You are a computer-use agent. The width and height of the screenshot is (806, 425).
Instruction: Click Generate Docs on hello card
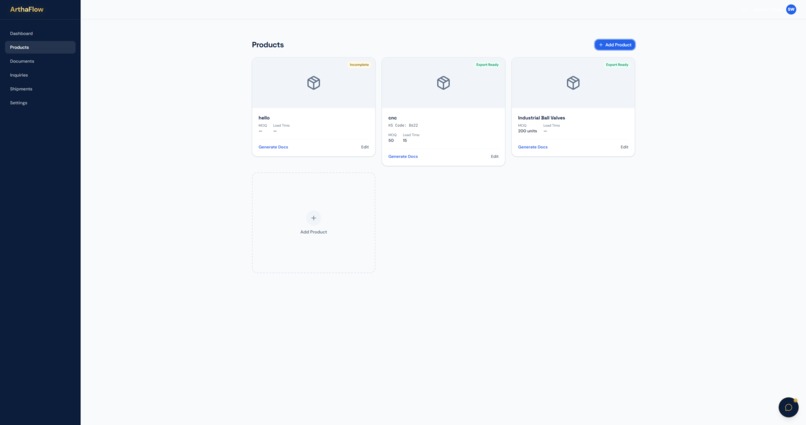[273, 147]
